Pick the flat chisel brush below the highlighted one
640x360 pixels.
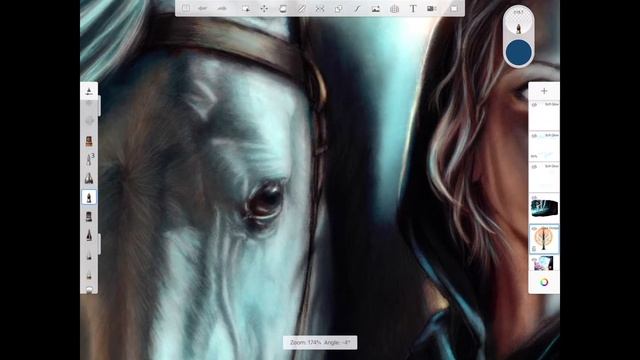(89, 216)
